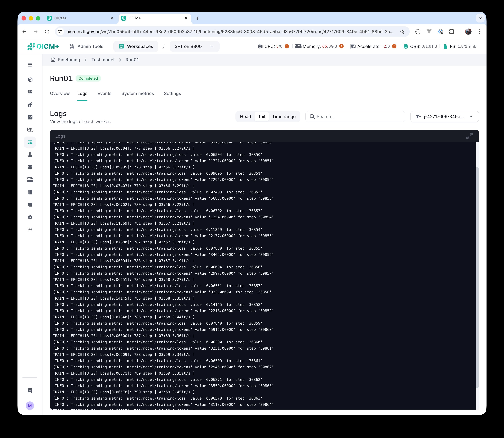This screenshot has height=438, width=504.
Task: Open the browser profile avatar
Action: 468,32
